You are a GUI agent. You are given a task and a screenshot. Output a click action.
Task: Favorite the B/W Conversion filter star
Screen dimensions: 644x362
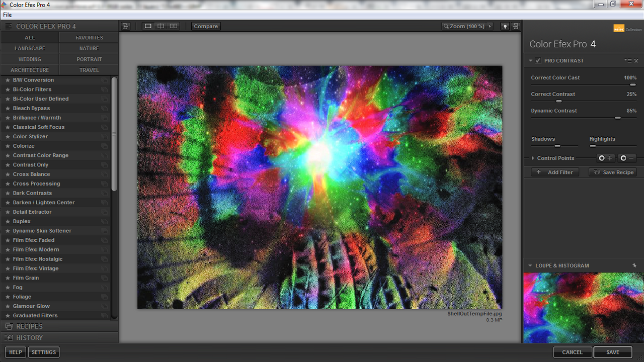pyautogui.click(x=8, y=80)
